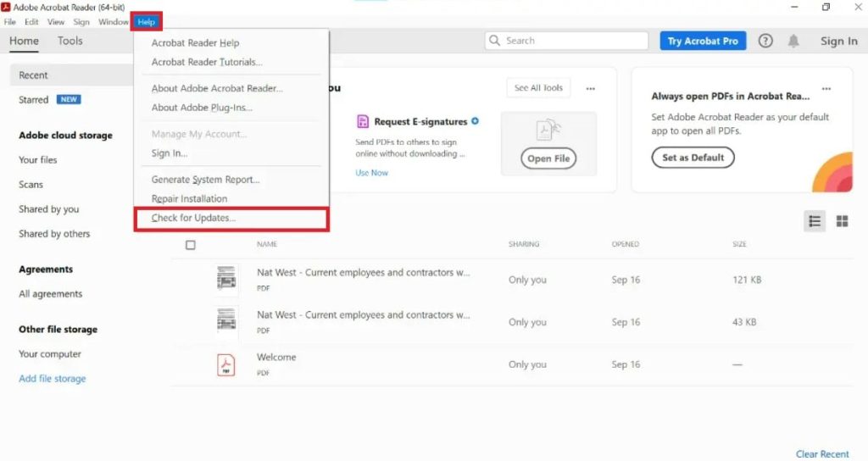Click the Try Acrobat Pro button
Viewport: 868px width, 461px height.
click(703, 41)
